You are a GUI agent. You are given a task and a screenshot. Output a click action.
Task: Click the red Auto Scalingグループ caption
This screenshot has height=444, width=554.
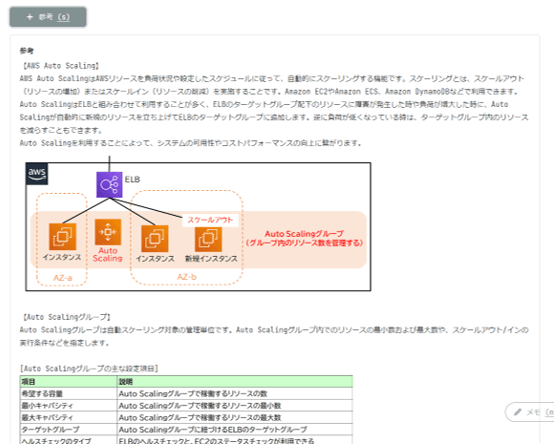click(x=305, y=238)
